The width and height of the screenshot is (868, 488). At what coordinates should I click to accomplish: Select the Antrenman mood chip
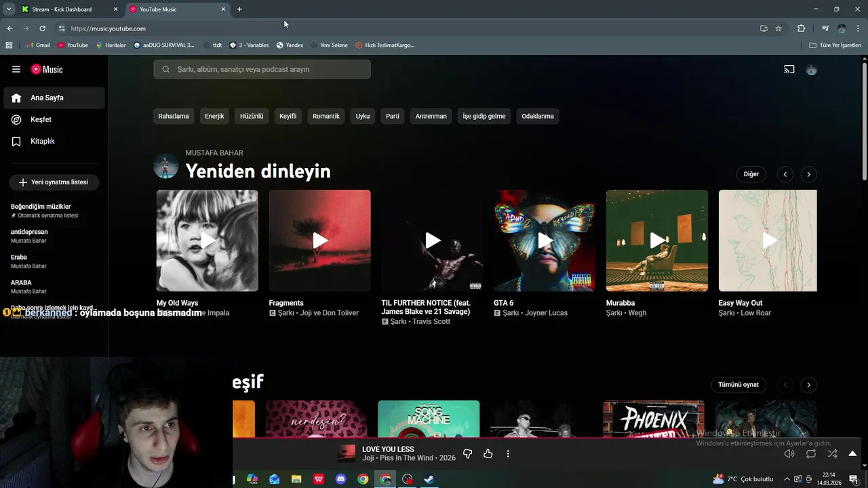click(x=431, y=116)
